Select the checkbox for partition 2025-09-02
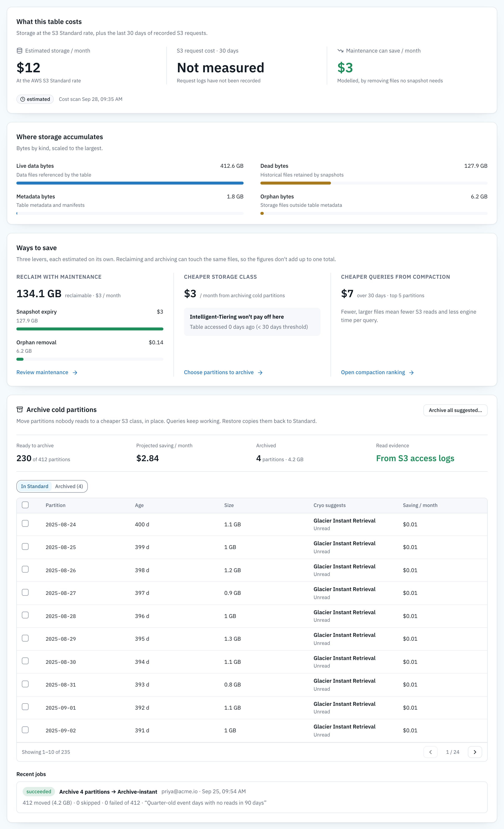The height and width of the screenshot is (829, 504). coord(25,730)
